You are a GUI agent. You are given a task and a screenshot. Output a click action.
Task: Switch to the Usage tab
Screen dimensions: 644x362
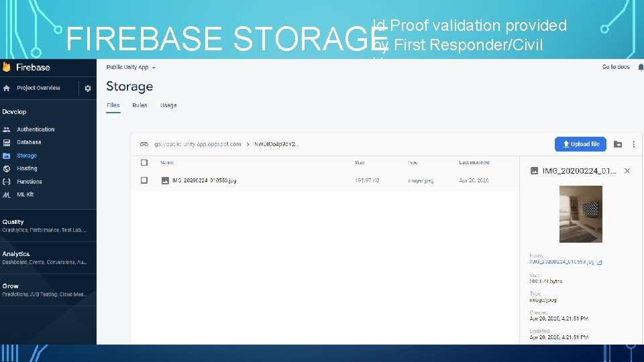coord(168,105)
